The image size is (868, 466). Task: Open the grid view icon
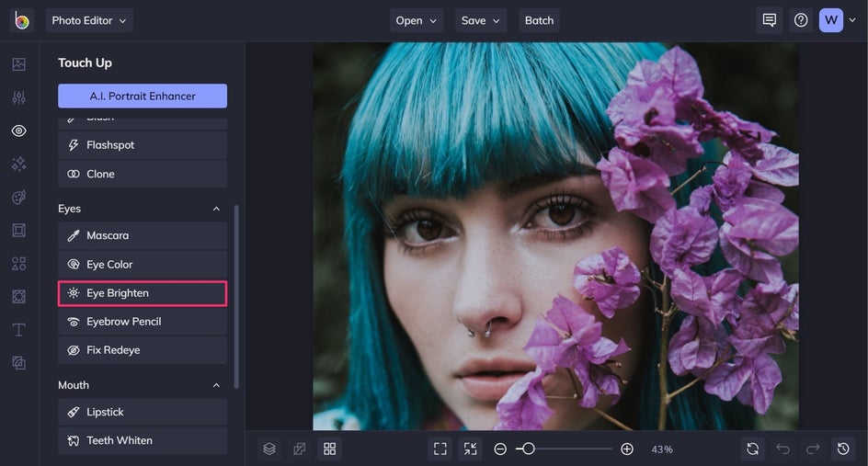tap(330, 449)
